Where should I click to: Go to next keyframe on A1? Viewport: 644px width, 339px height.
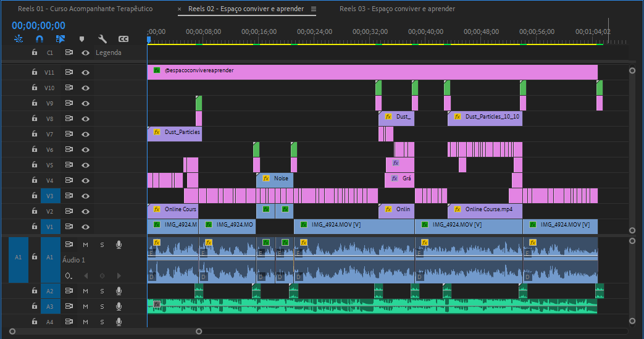click(119, 276)
